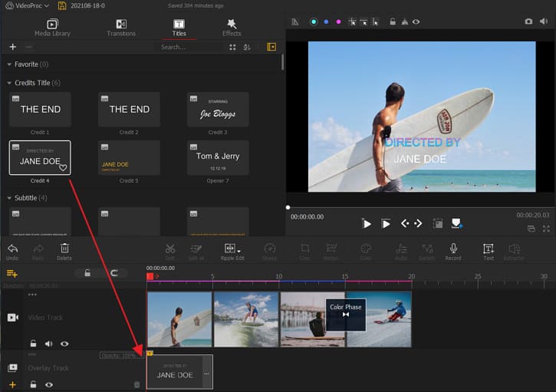This screenshot has height=392, width=556.
Task: Switch to the Transitions tab
Action: [121, 28]
